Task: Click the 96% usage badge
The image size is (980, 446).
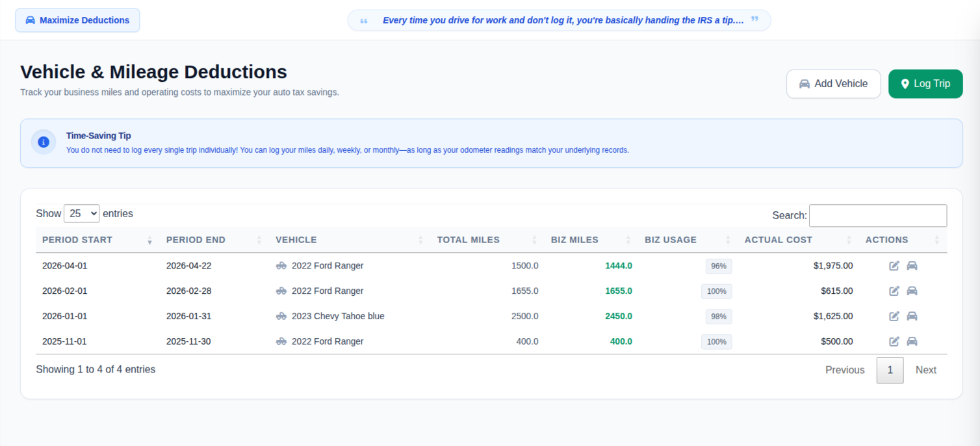Action: click(719, 266)
